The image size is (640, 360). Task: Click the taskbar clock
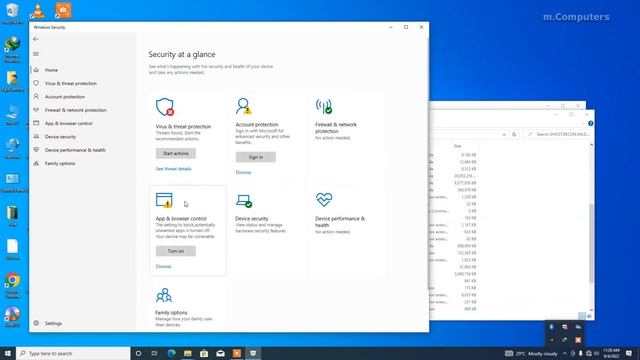(x=611, y=353)
